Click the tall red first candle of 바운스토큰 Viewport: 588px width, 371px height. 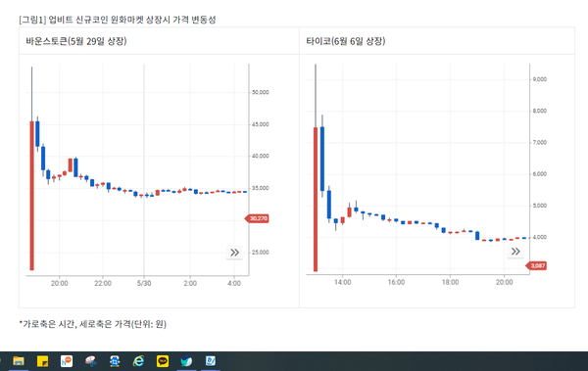coord(32,196)
